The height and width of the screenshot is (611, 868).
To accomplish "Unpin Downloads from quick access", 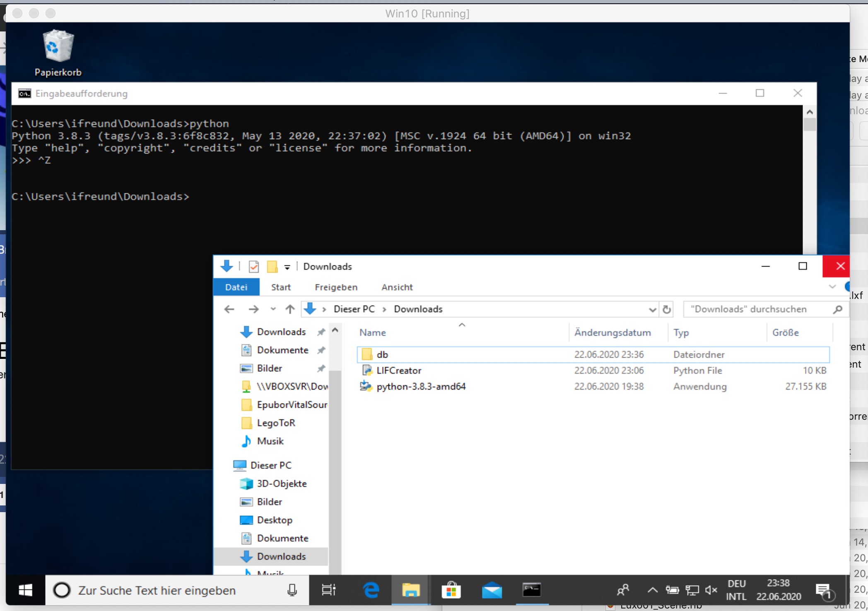I will click(321, 332).
